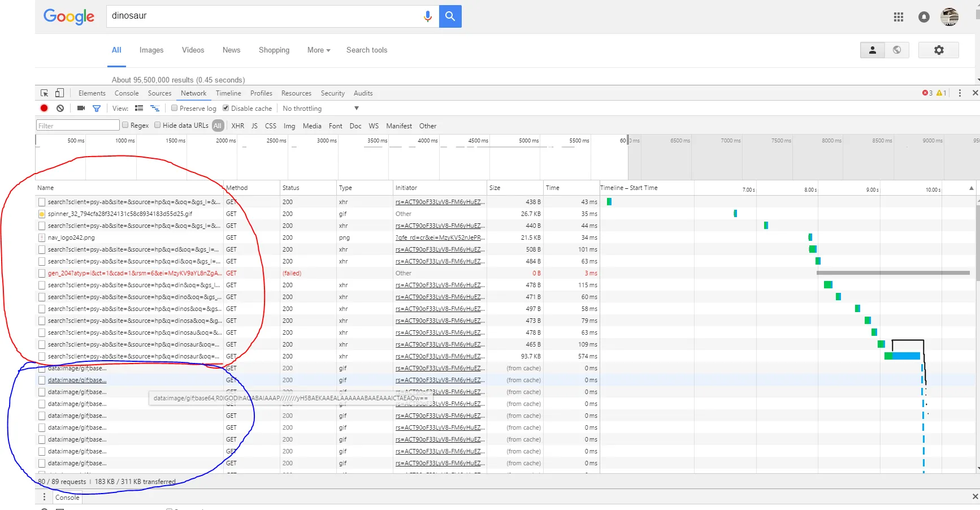Toggle capture screenshots camera icon

click(x=81, y=108)
